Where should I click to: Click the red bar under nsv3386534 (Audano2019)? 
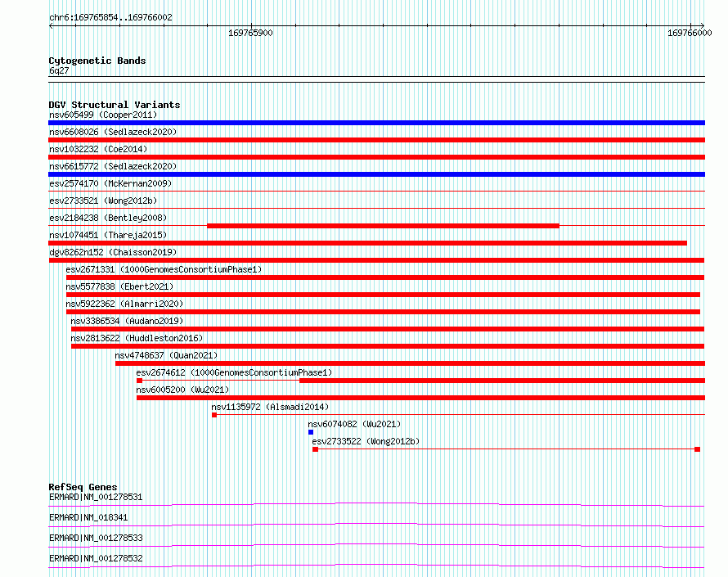point(388,329)
